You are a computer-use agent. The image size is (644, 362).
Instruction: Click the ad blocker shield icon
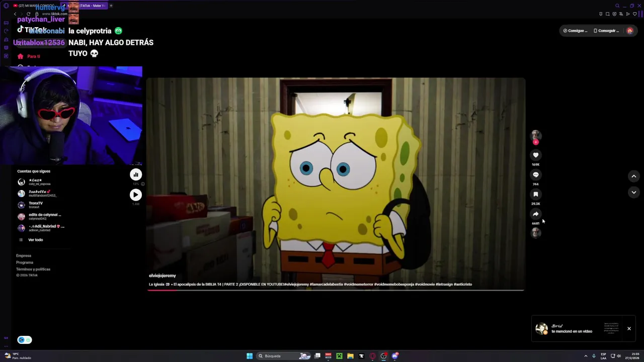click(x=614, y=14)
